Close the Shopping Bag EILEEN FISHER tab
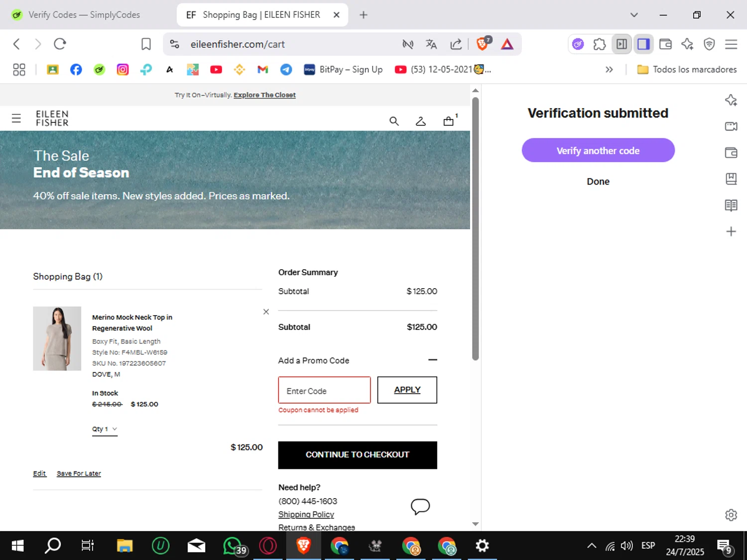747x560 pixels. click(337, 15)
